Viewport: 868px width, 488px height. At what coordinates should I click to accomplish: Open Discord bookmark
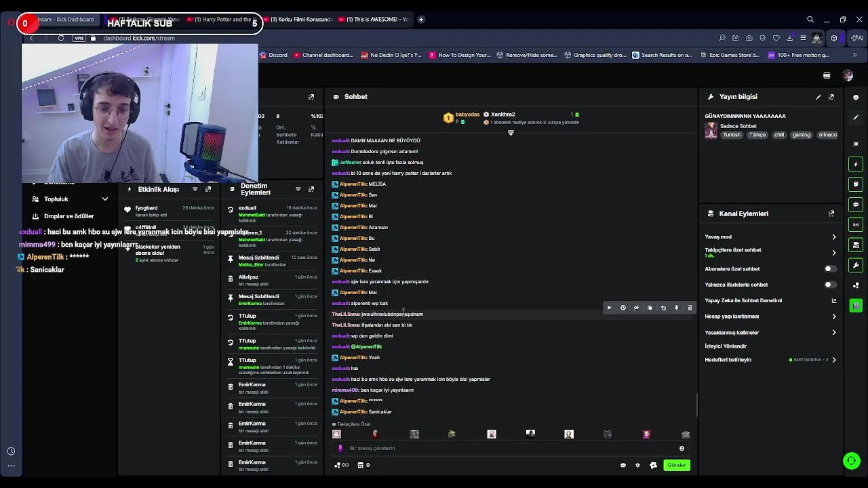pos(273,55)
